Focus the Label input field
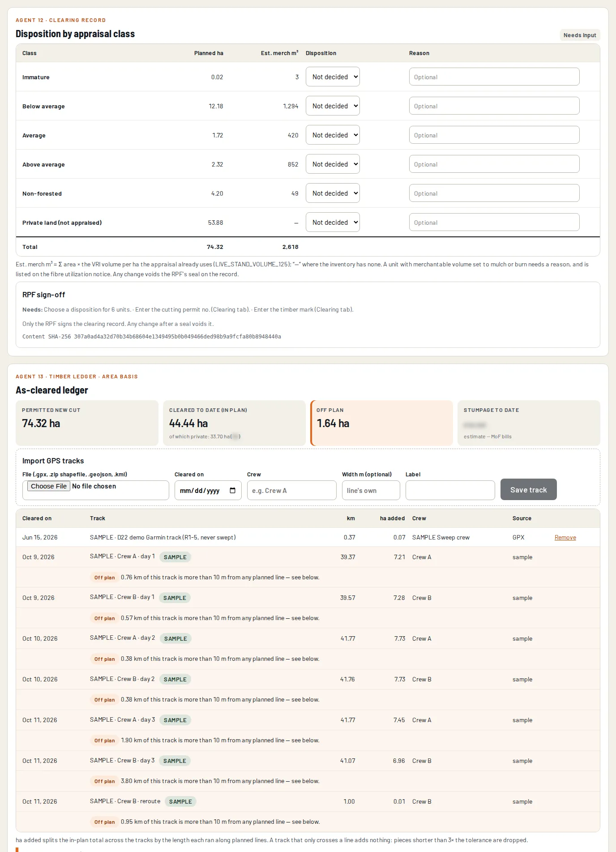The height and width of the screenshot is (852, 616). point(450,490)
